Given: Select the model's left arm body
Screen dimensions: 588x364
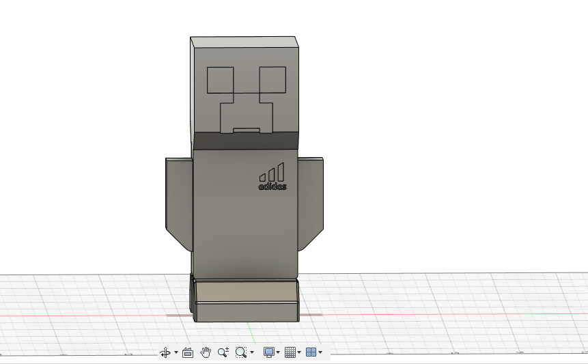Looking at the screenshot, I should tap(179, 202).
